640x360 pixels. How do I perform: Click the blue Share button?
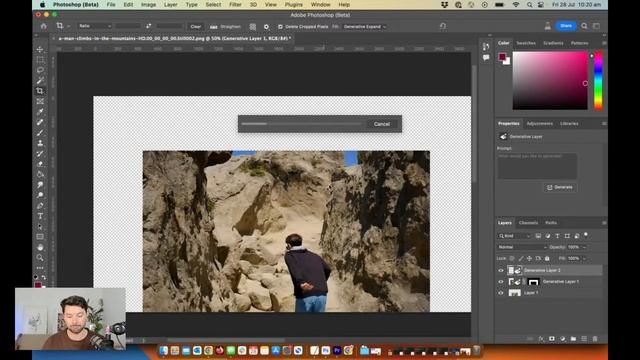566,26
